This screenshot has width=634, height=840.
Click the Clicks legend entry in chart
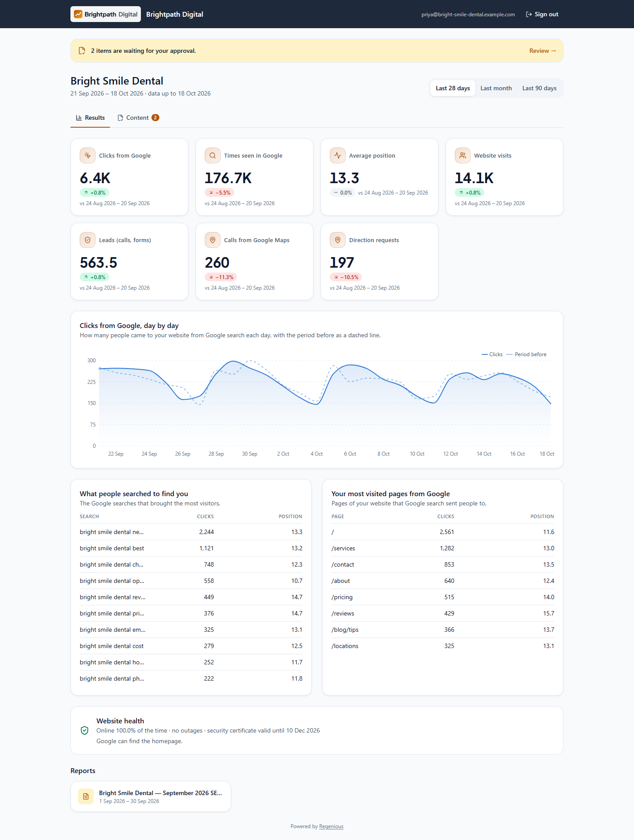492,354
